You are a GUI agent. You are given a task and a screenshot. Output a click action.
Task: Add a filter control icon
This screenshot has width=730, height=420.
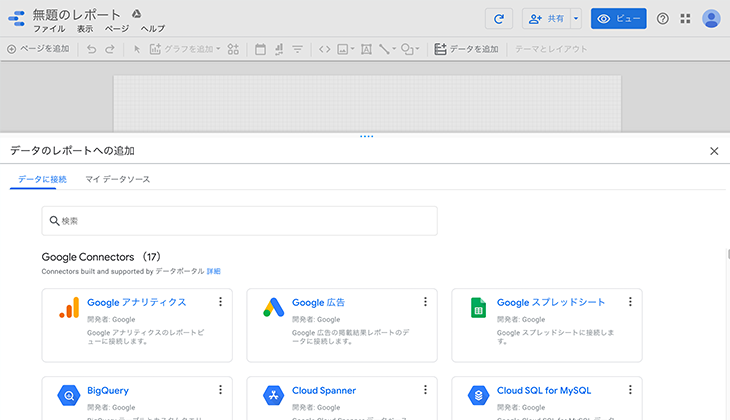click(297, 49)
